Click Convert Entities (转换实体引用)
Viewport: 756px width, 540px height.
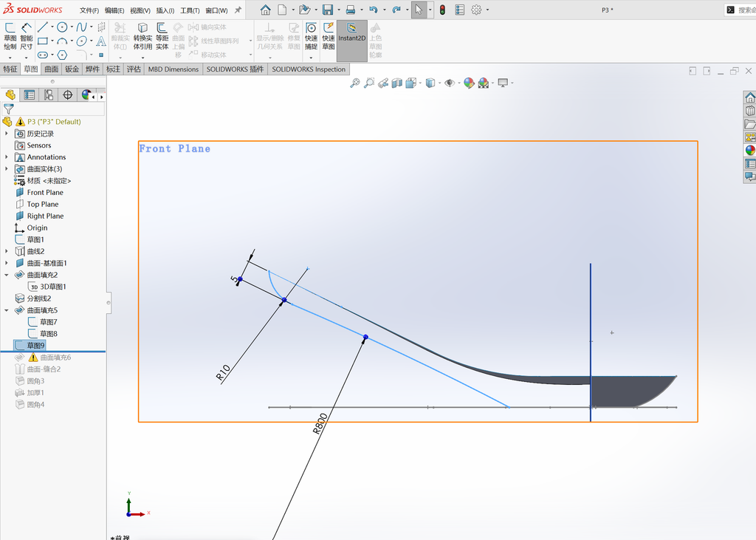point(142,37)
